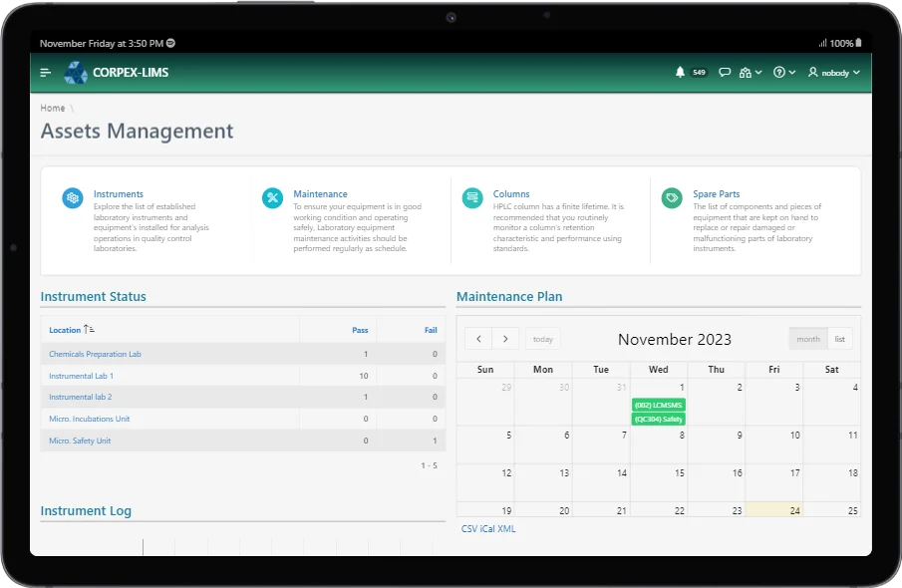Click the Maintenance tools icon
This screenshot has height=588, width=902.
point(272,198)
